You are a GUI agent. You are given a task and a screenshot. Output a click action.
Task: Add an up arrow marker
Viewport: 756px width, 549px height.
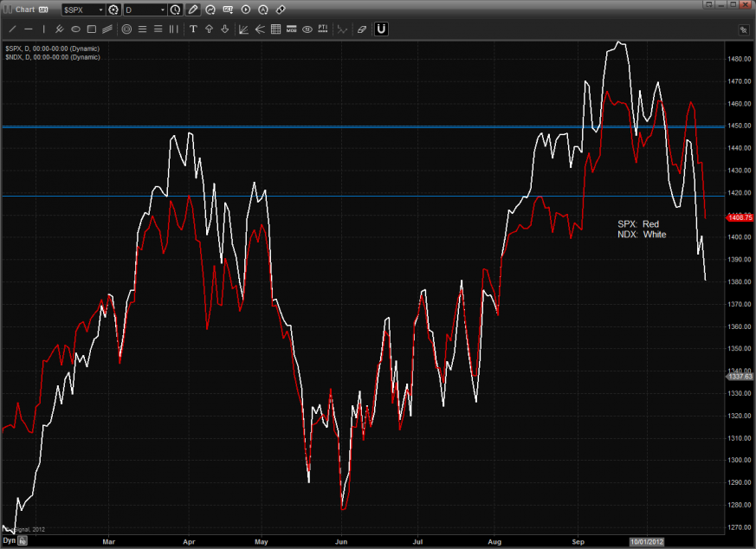click(x=209, y=29)
